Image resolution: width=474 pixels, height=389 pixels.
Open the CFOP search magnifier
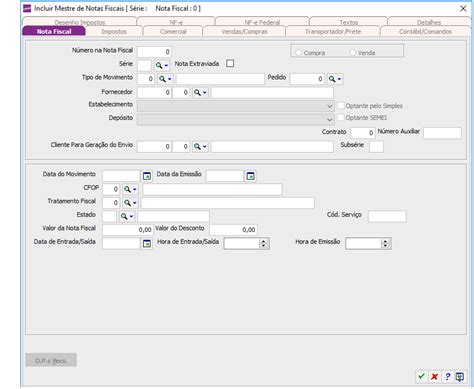[130, 189]
